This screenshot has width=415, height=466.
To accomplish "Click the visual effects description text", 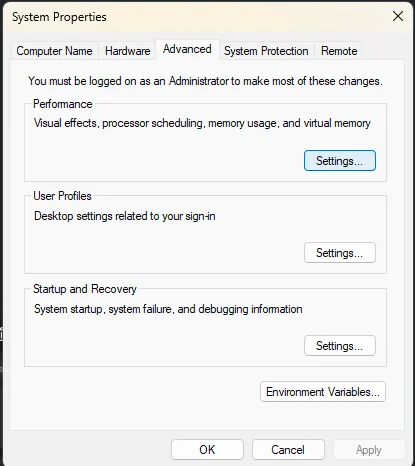I will click(202, 123).
